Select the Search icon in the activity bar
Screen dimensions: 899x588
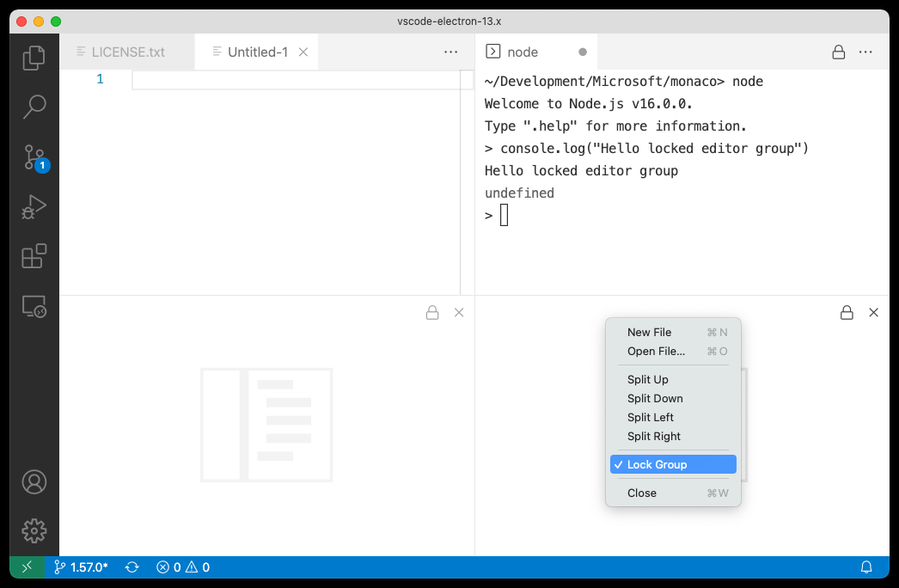[x=34, y=107]
